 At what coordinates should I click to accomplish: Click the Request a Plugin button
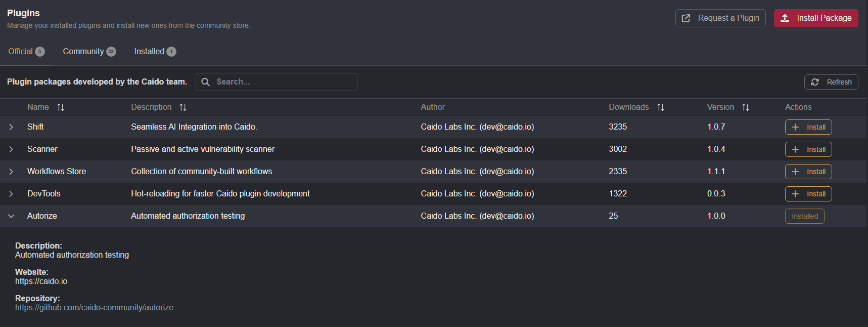720,18
